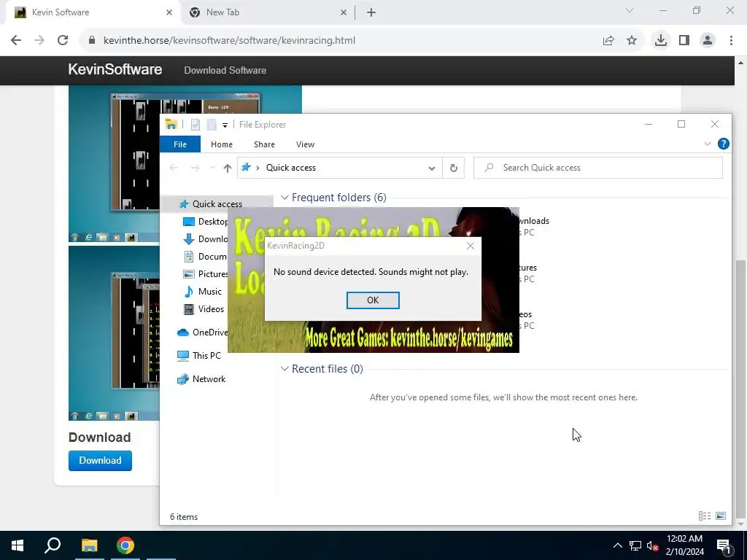Click the KevinSoftware site logo
The height and width of the screenshot is (560, 747).
pos(115,69)
